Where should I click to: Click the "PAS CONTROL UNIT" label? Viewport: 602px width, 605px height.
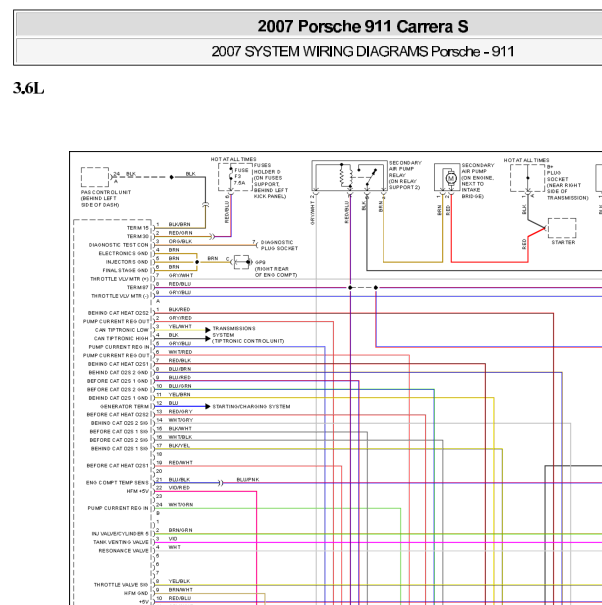coord(106,192)
